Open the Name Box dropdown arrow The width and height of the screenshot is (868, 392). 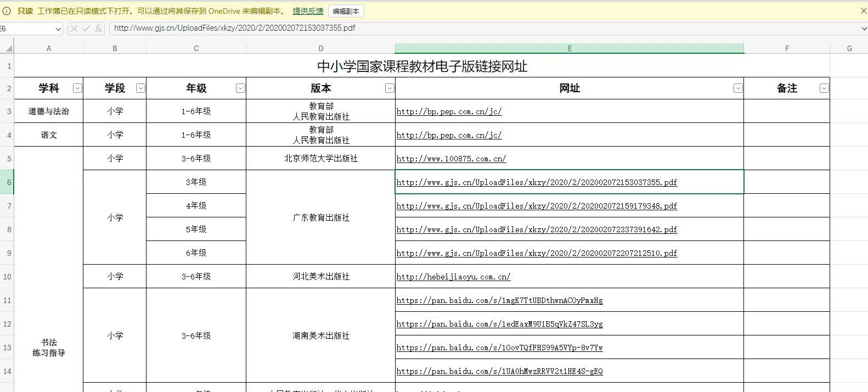pyautogui.click(x=58, y=29)
